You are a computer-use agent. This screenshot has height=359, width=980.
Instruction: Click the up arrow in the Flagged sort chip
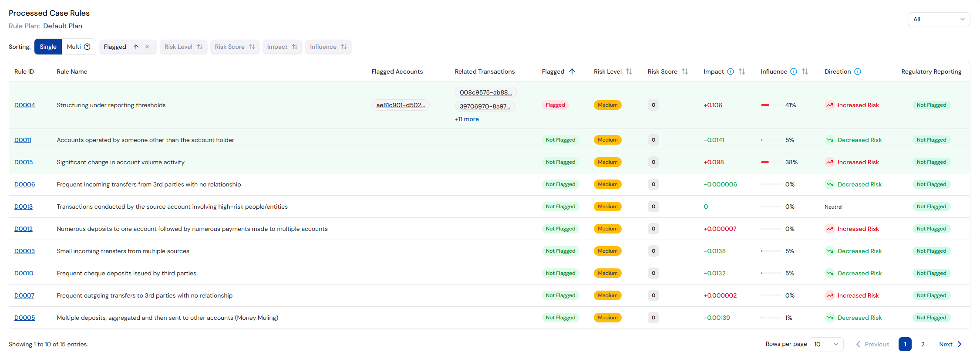tap(136, 47)
